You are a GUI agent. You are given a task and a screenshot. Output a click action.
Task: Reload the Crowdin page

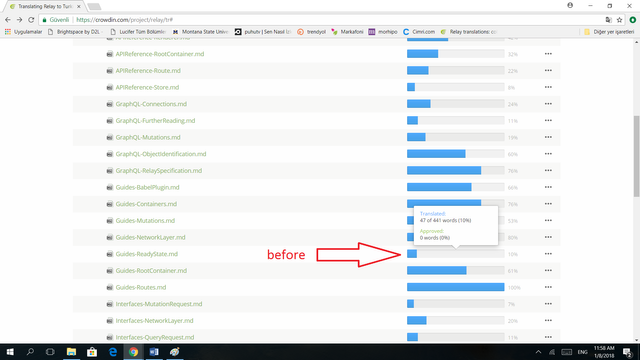(x=31, y=20)
